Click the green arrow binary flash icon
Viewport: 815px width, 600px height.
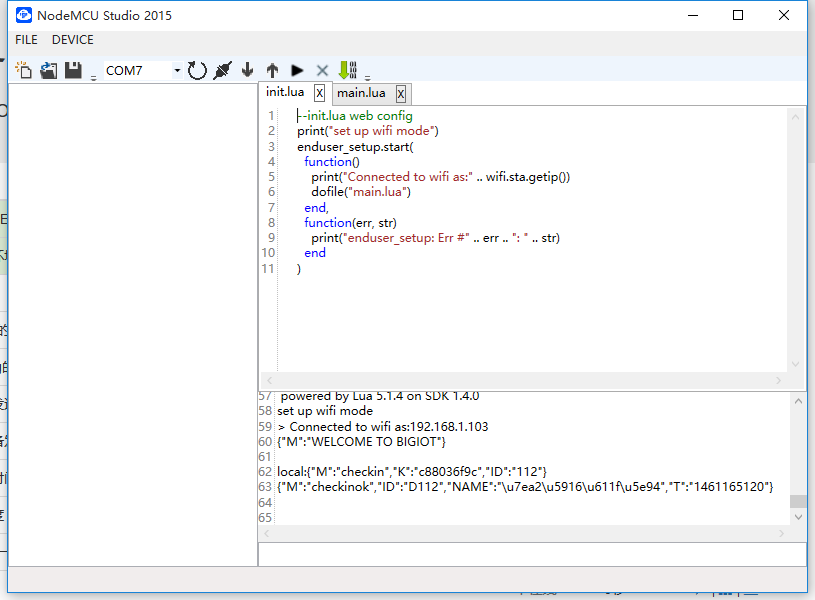348,70
